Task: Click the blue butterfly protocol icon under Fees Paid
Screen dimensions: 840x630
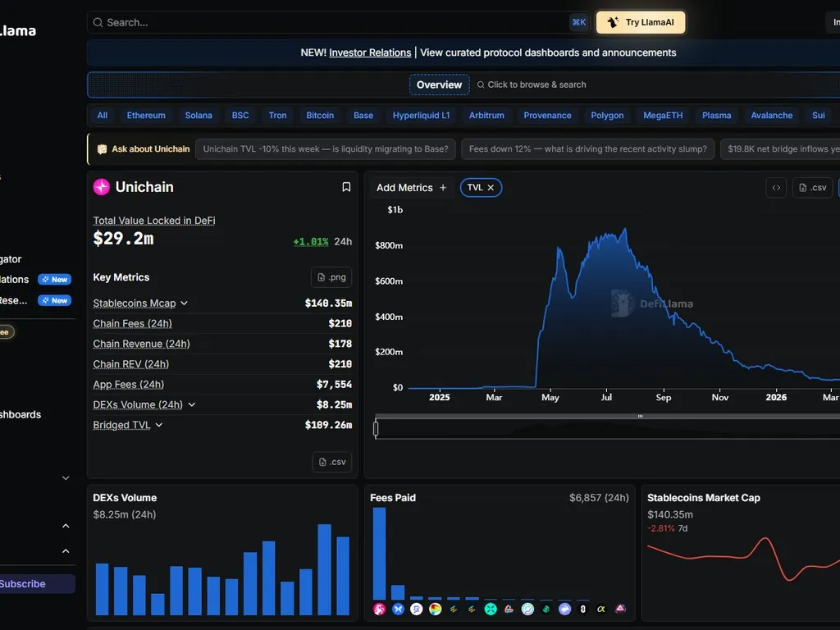Action: 398,609
